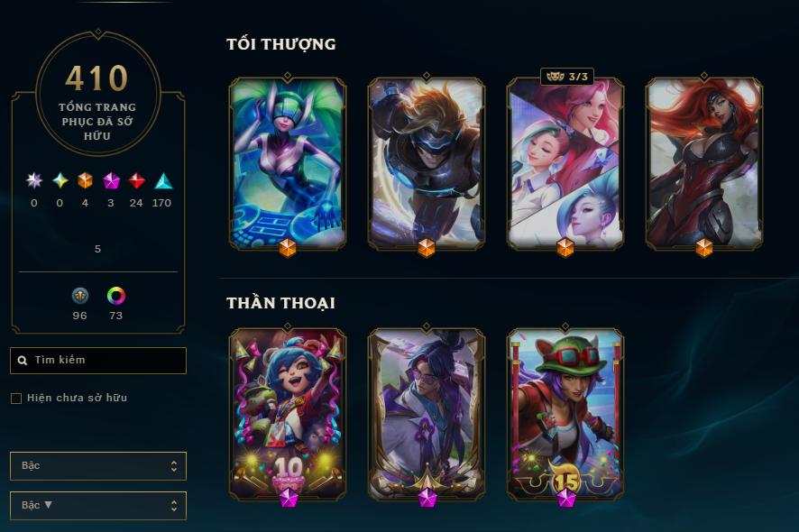Select the red-haired Miss Fortune skin card
799x532 pixels.
[704, 163]
